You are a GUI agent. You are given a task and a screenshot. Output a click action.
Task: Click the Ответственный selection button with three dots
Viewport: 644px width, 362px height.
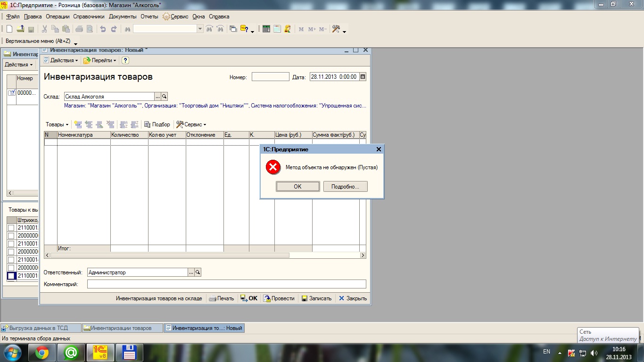(x=191, y=272)
